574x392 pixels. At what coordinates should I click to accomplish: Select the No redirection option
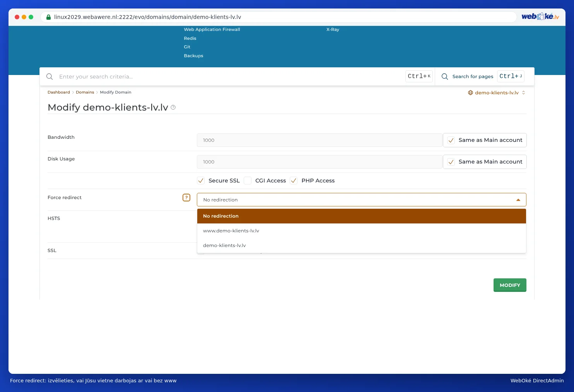coord(362,216)
